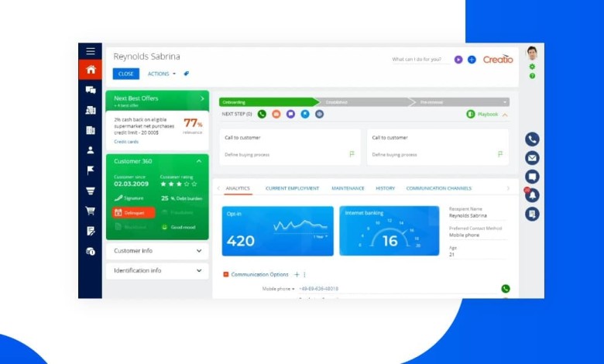Image resolution: width=604 pixels, height=364 pixels.
Task: Click the orange email Next Step icon
Action: [276, 114]
